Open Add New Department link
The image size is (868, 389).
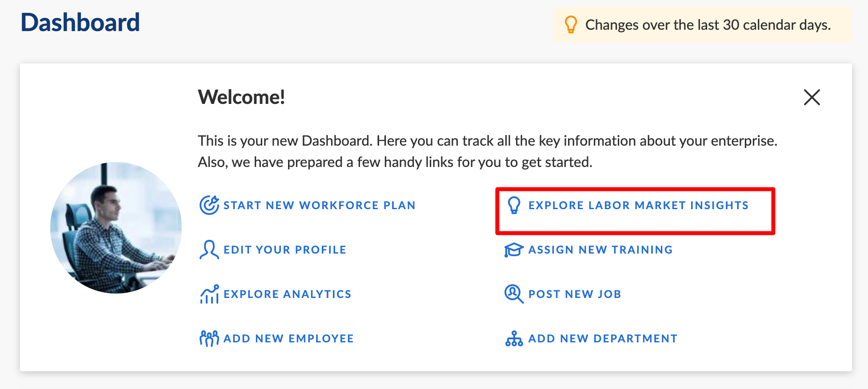click(x=603, y=338)
